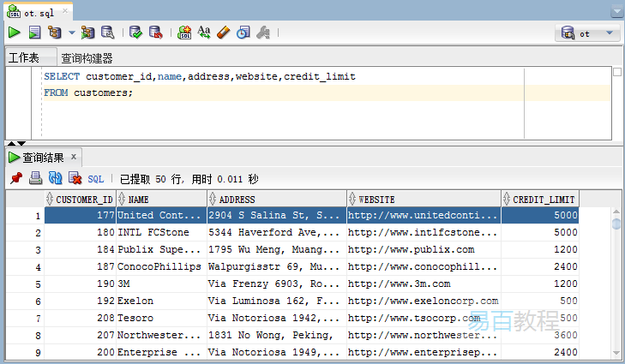Expand the Explain Plan dropdown arrow

[71, 33]
